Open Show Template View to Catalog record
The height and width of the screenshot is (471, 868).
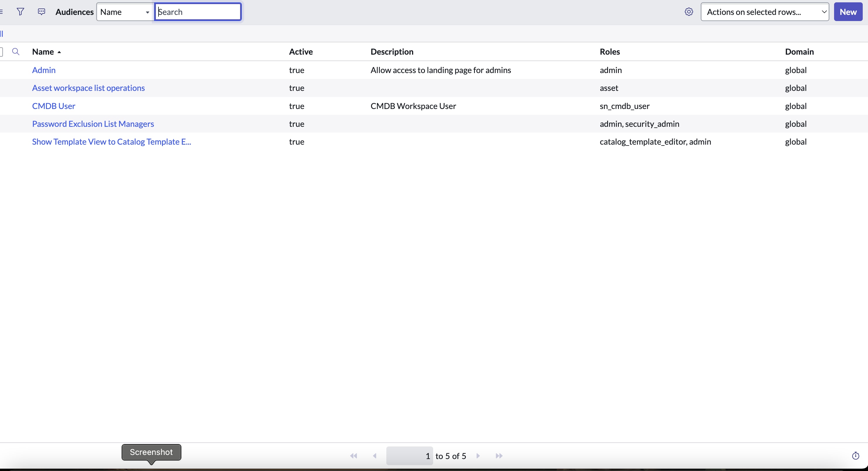tap(111, 142)
